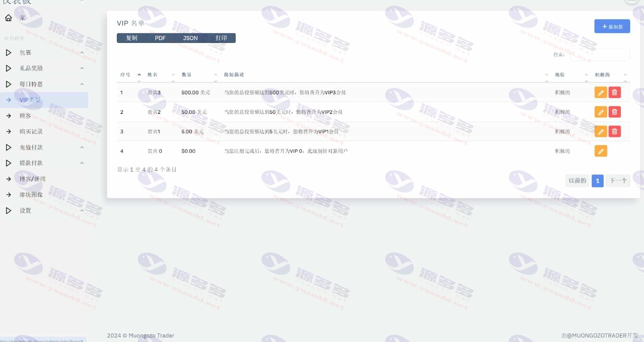The width and height of the screenshot is (644, 342).
Task: Open 顾客 in the sidebar
Action: click(x=25, y=116)
